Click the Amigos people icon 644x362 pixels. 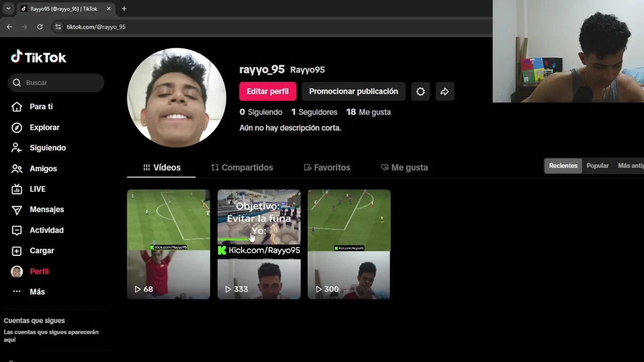17,168
